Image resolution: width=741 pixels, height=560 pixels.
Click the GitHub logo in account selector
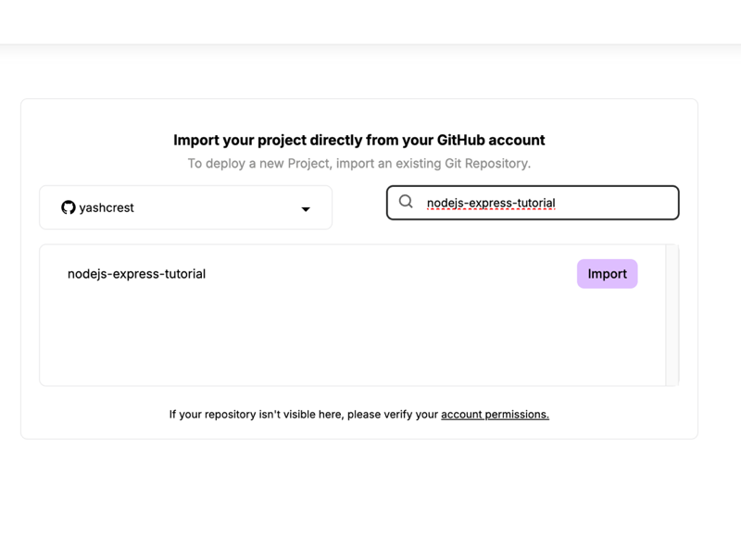[x=69, y=207]
